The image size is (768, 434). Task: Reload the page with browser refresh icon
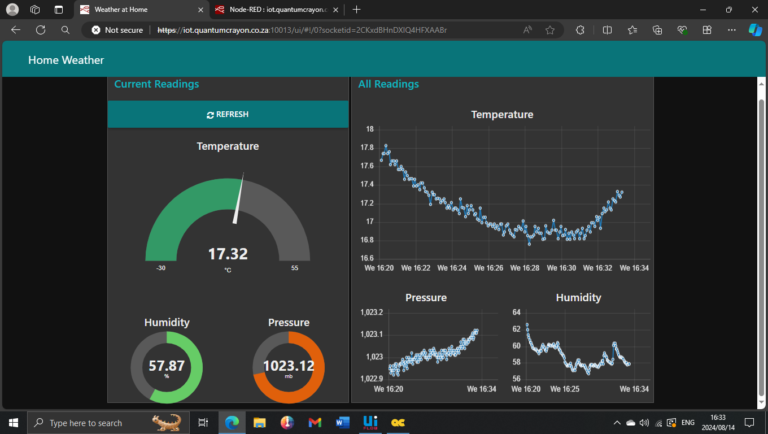click(x=41, y=30)
